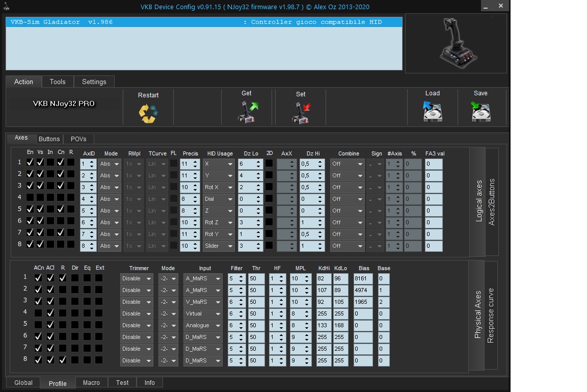Click the Restart device icon
The height and width of the screenshot is (392, 587).
(x=148, y=113)
